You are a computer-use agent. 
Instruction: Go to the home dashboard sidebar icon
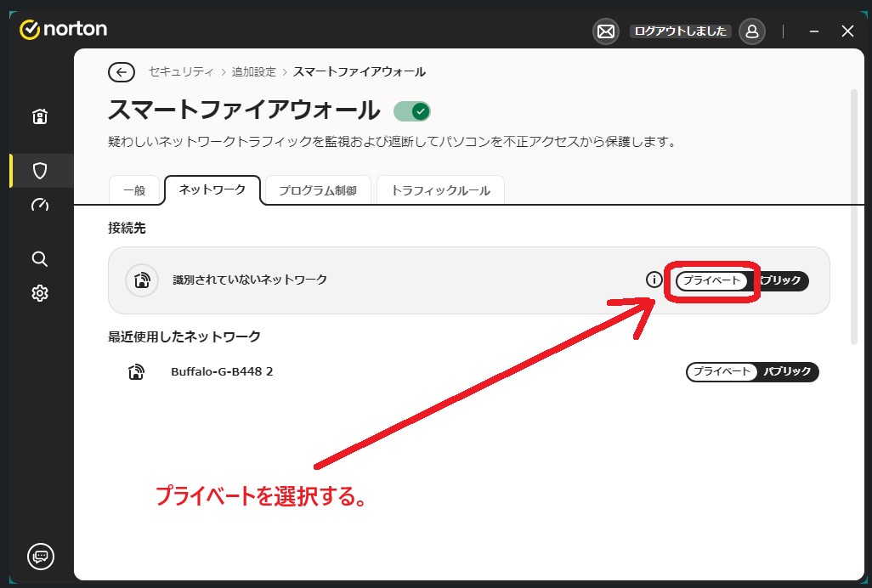click(39, 117)
